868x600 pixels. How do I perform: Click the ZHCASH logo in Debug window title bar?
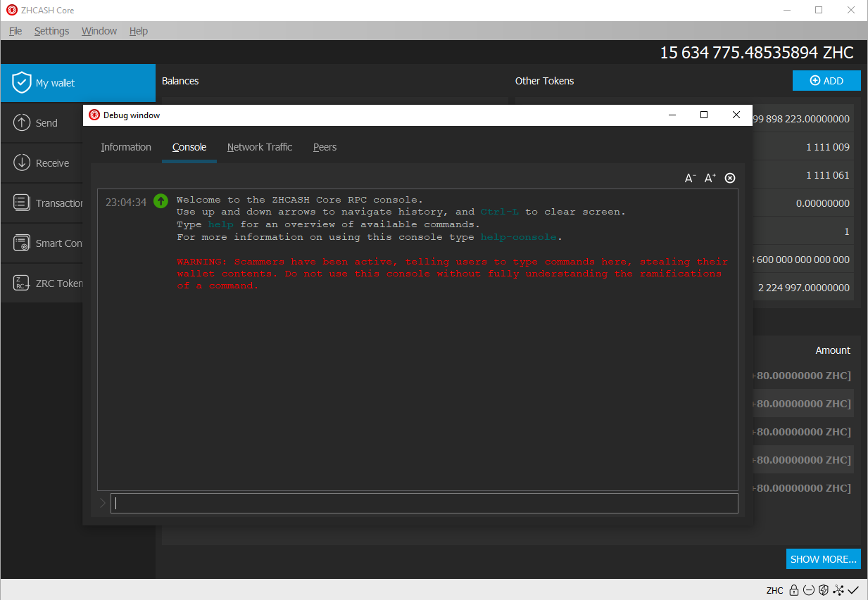pyautogui.click(x=94, y=115)
